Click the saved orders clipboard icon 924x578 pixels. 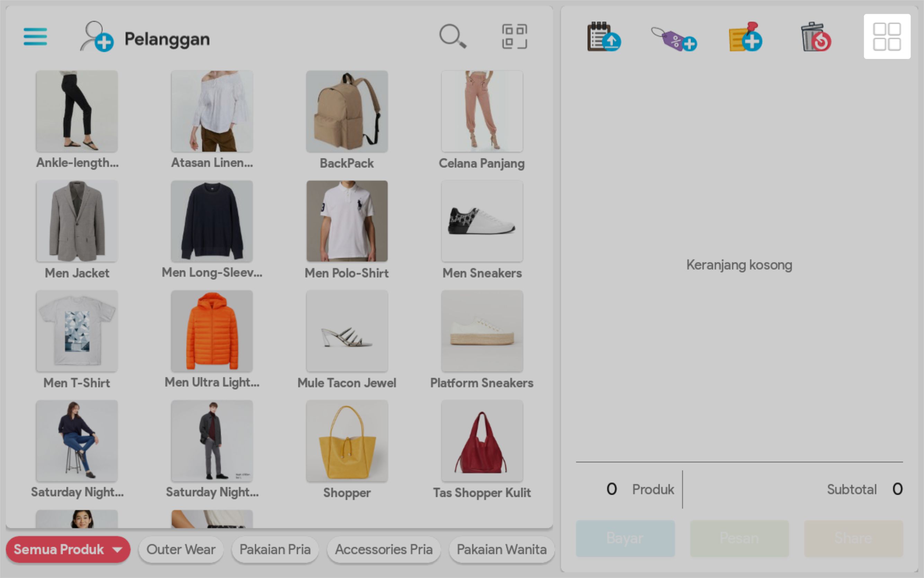[x=604, y=37]
